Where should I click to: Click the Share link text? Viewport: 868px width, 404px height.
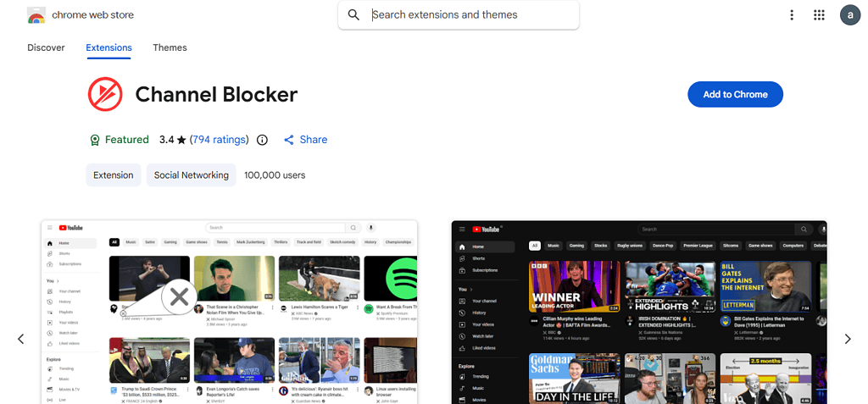[314, 140]
